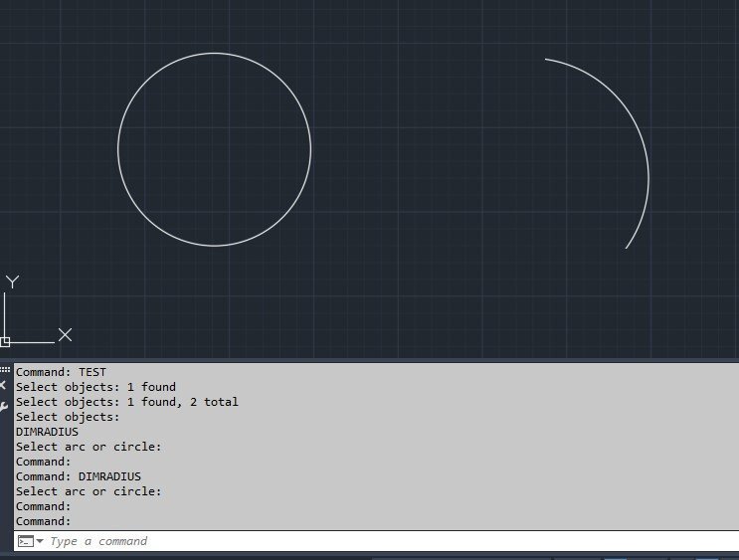Click the command prompt icon

pos(26,541)
